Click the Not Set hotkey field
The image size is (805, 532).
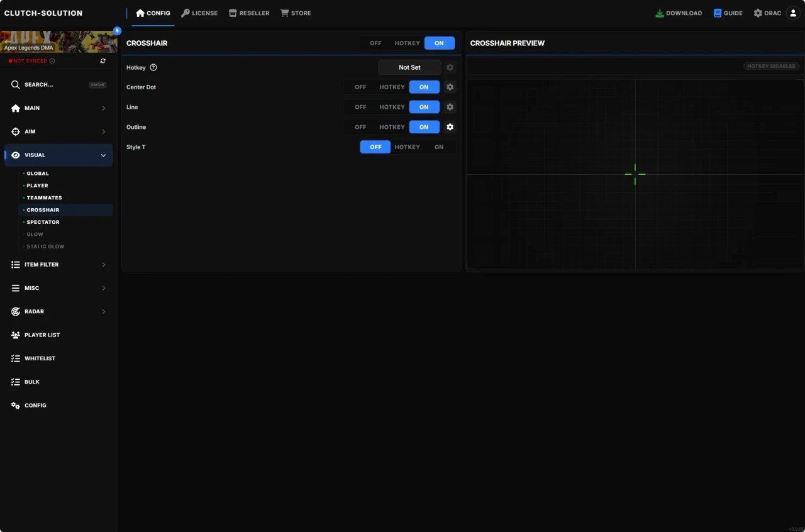[409, 67]
